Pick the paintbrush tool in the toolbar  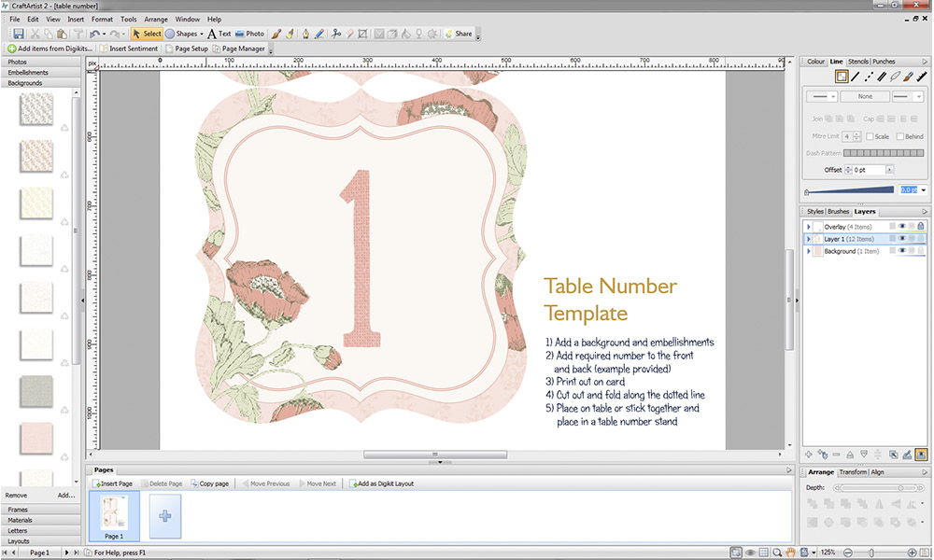(276, 34)
